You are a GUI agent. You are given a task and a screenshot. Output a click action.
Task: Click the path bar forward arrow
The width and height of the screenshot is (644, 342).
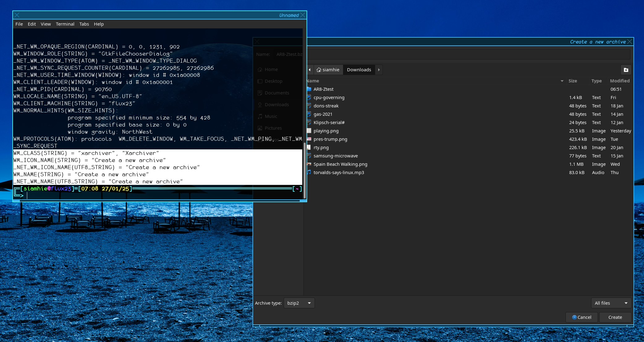(x=379, y=70)
